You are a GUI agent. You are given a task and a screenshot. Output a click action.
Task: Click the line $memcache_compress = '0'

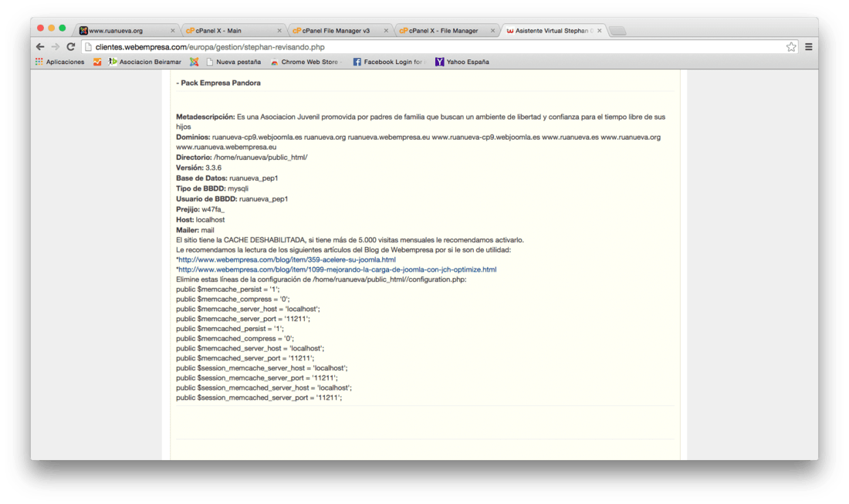coord(233,299)
